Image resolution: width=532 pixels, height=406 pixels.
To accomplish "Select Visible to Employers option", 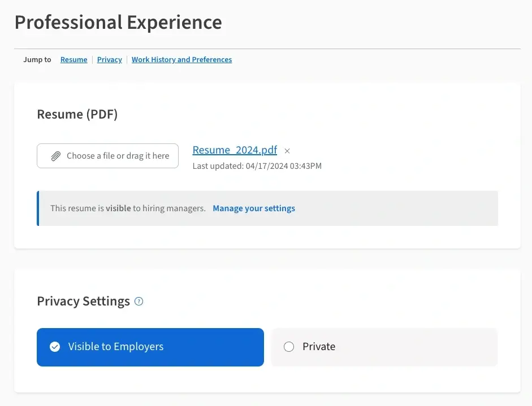I will tap(150, 347).
